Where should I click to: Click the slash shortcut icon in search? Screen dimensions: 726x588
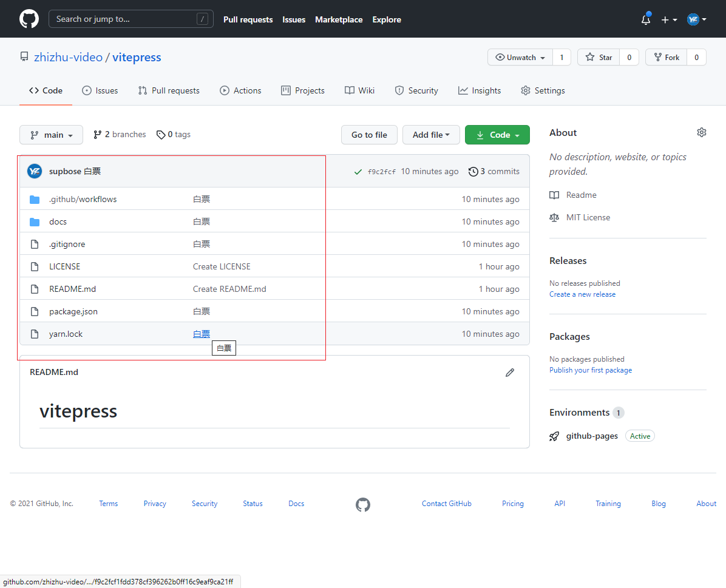(202, 19)
